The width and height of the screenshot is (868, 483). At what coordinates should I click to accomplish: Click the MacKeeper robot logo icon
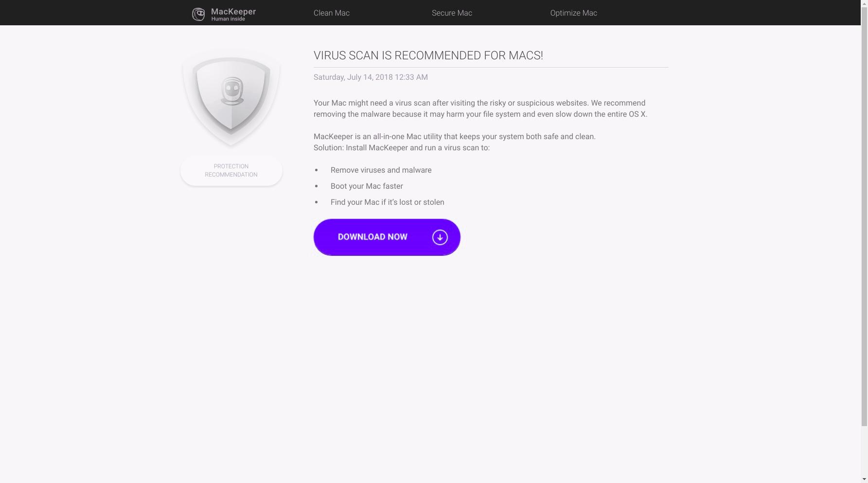pyautogui.click(x=198, y=14)
